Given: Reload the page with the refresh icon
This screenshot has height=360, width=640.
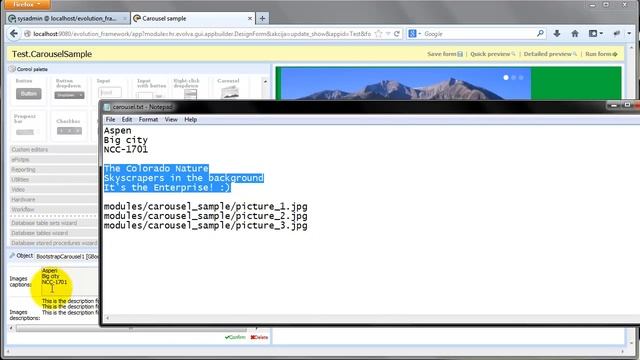Looking at the screenshot, I should 396,34.
